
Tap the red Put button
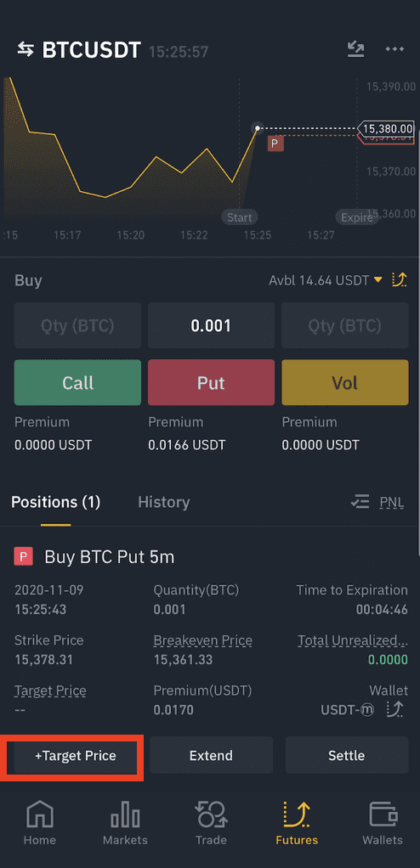click(x=211, y=382)
